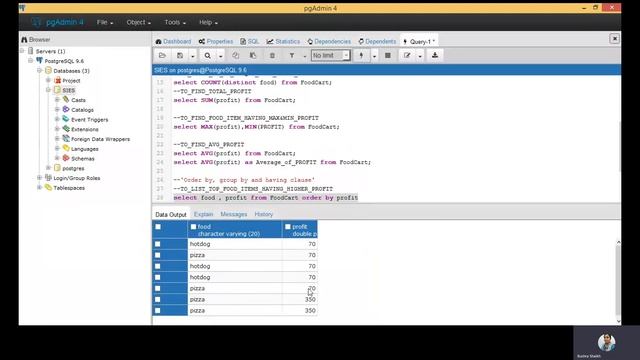640x360 pixels.
Task: Click the Event Triggers node icon
Action: (66, 119)
